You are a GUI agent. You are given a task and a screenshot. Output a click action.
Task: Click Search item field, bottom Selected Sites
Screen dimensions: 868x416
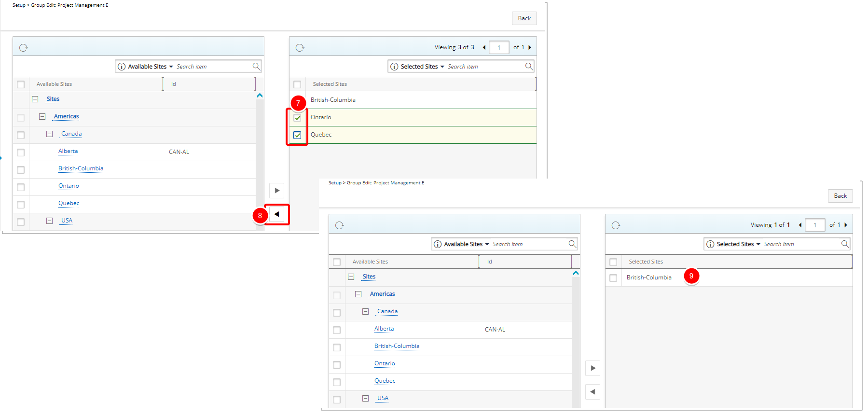pyautogui.click(x=801, y=244)
